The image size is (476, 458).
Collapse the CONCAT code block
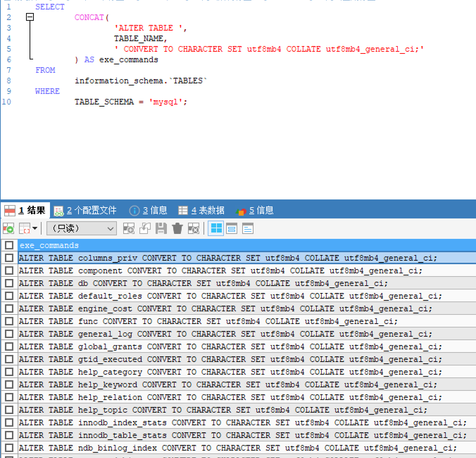point(30,17)
